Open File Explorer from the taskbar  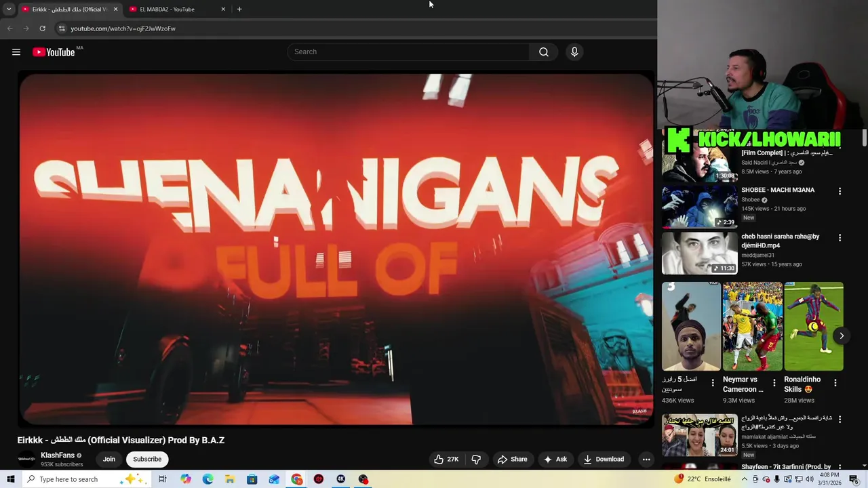230,479
